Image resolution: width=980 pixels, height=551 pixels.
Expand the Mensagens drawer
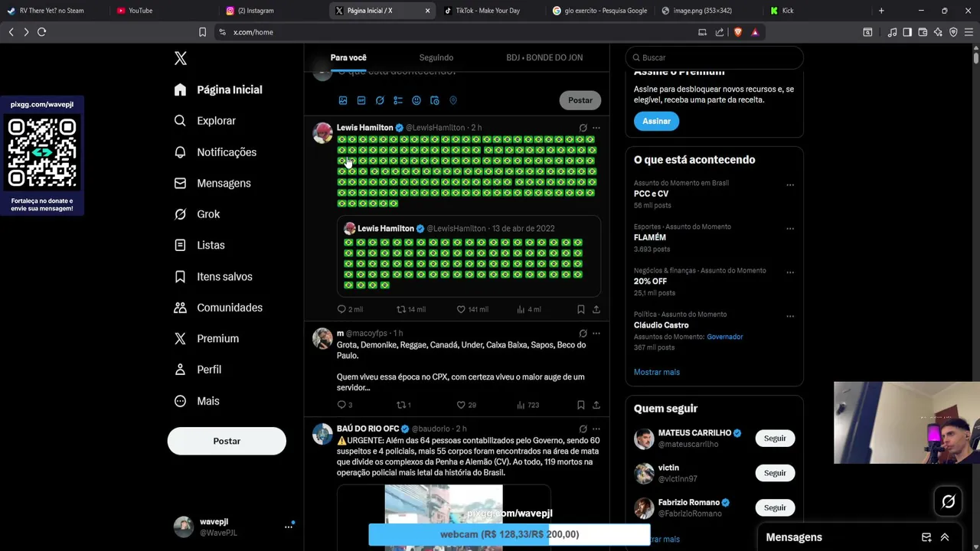point(945,537)
